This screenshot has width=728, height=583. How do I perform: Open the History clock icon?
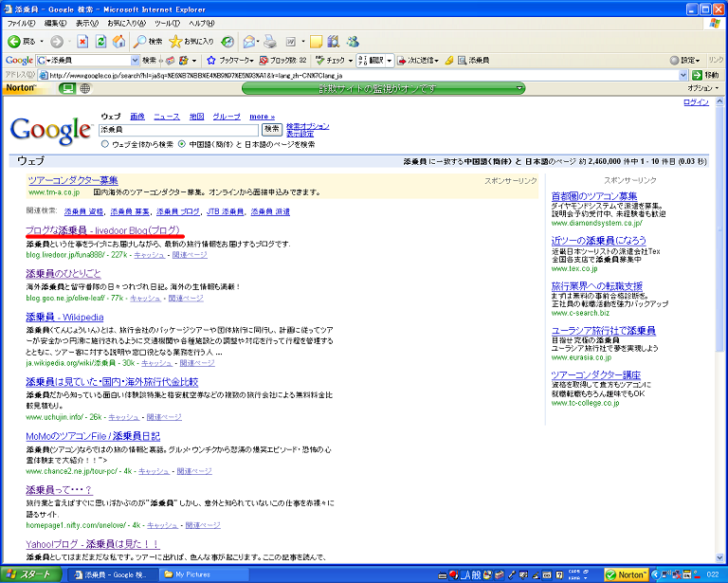[x=227, y=42]
